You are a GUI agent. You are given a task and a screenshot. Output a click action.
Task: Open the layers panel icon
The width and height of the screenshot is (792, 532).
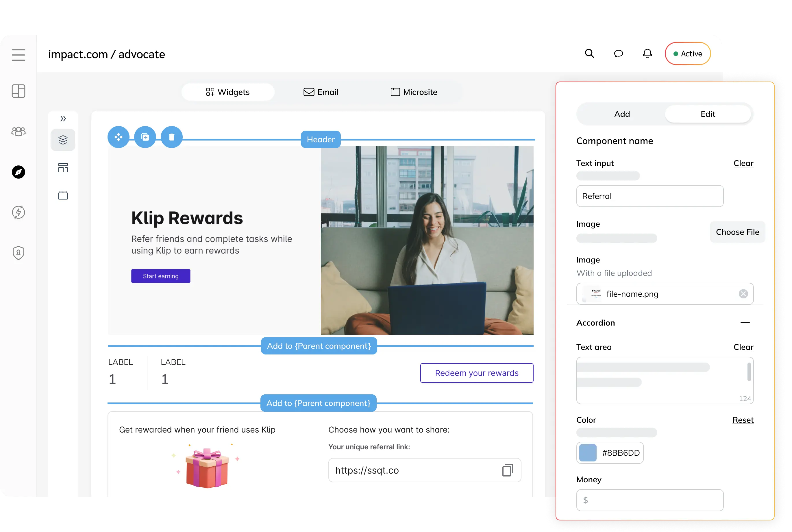pos(63,139)
